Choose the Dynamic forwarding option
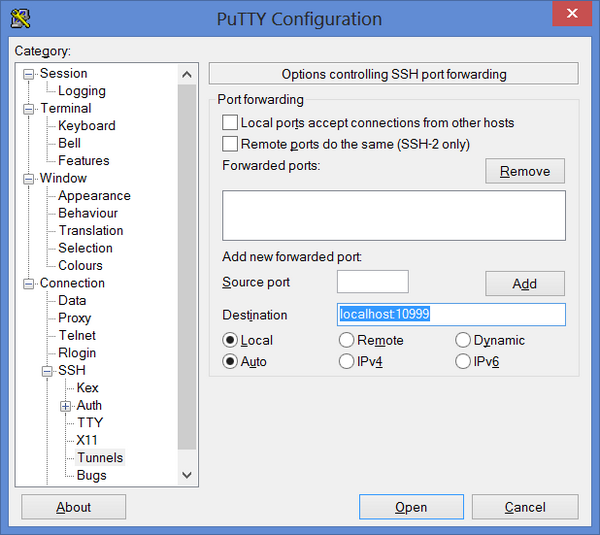Screen dimensions: 600x535 pyautogui.click(x=463, y=340)
